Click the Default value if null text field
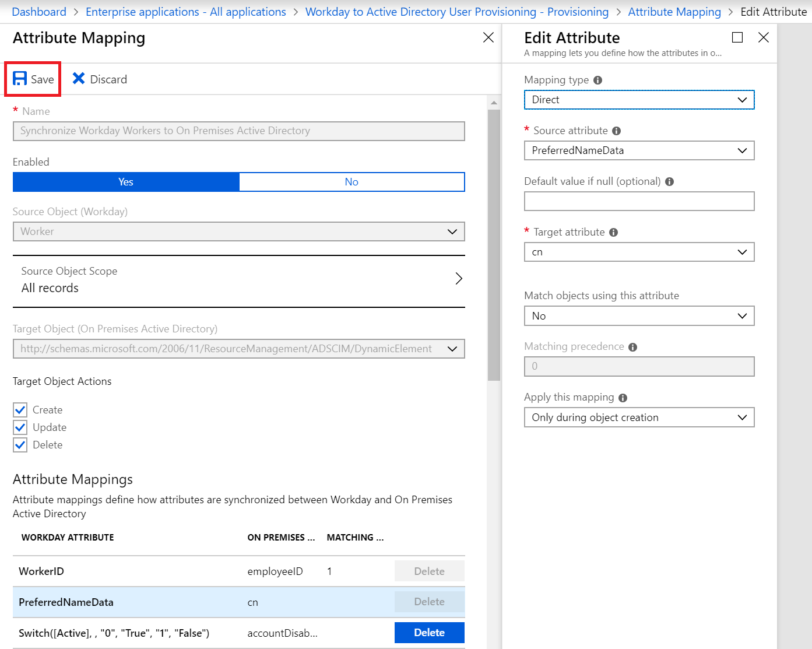The image size is (812, 649). tap(639, 202)
